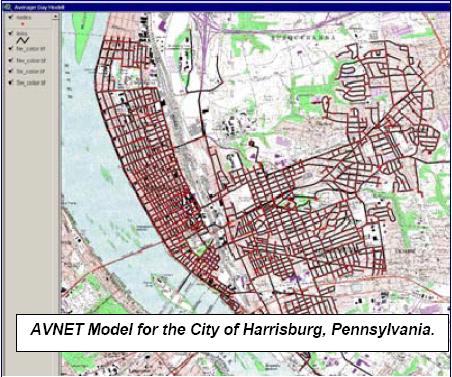Select the Nodes layer name in legend
The image size is (452, 377).
[x=24, y=17]
